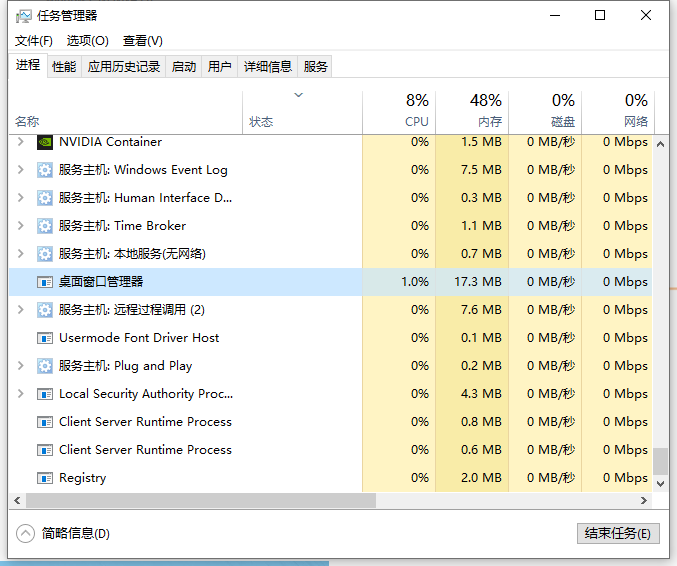Click the NVIDIA Container process icon
This screenshot has width=677, height=566.
pos(45,142)
